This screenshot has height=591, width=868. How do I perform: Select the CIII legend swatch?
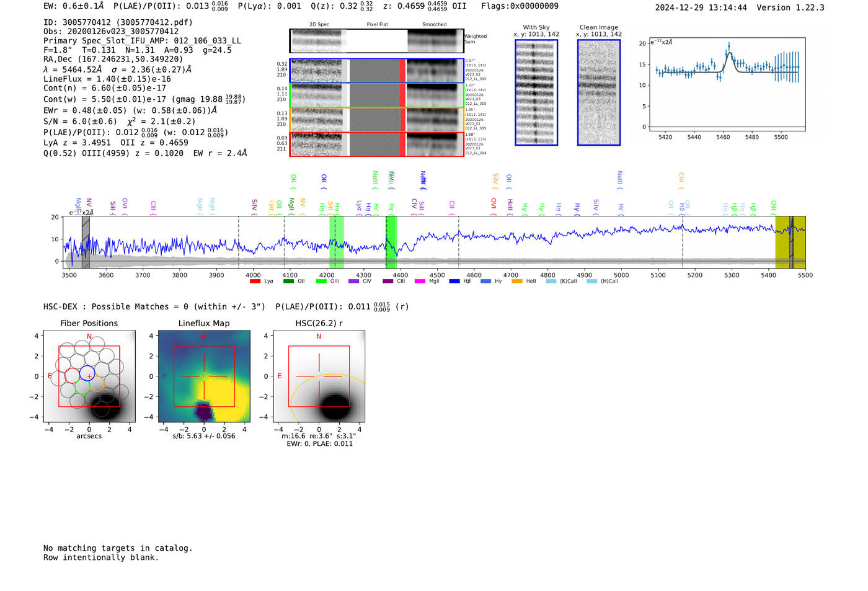click(x=387, y=282)
